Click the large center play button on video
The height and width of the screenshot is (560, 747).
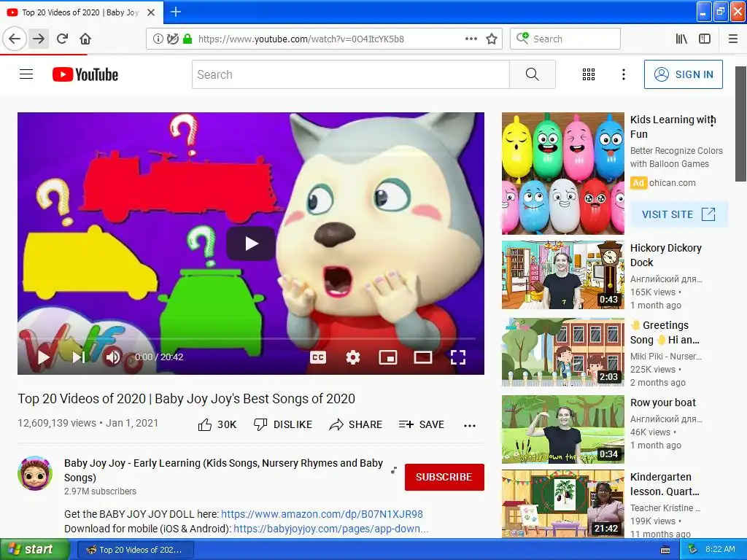(251, 244)
